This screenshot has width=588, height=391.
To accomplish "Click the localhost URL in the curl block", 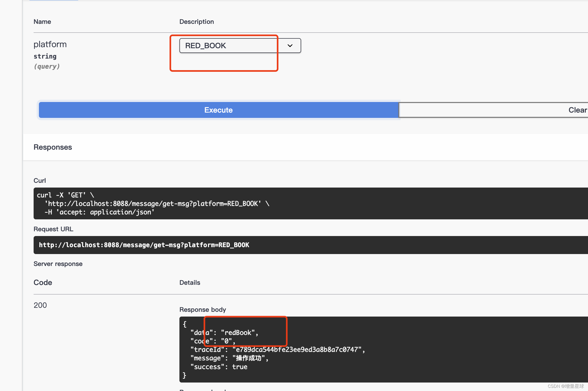I will pyautogui.click(x=153, y=203).
